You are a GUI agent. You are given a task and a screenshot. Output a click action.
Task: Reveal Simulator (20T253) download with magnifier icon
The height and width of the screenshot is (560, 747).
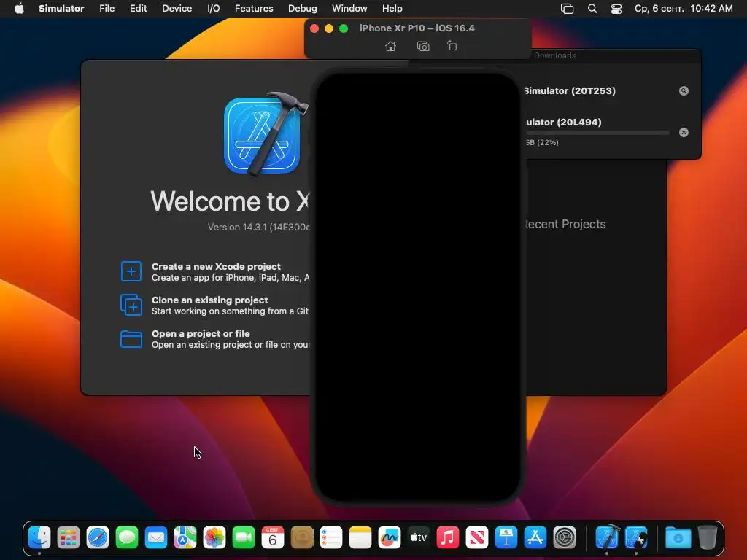coord(684,91)
